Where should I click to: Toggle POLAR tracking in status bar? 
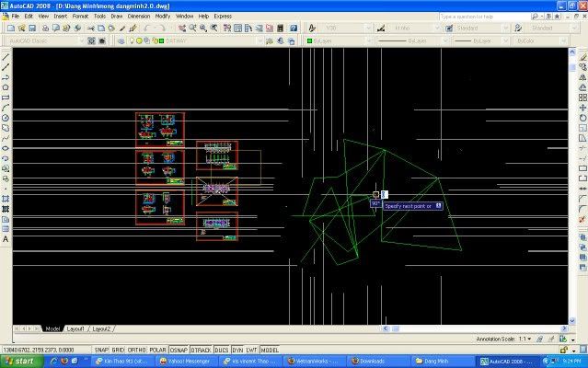(x=157, y=350)
